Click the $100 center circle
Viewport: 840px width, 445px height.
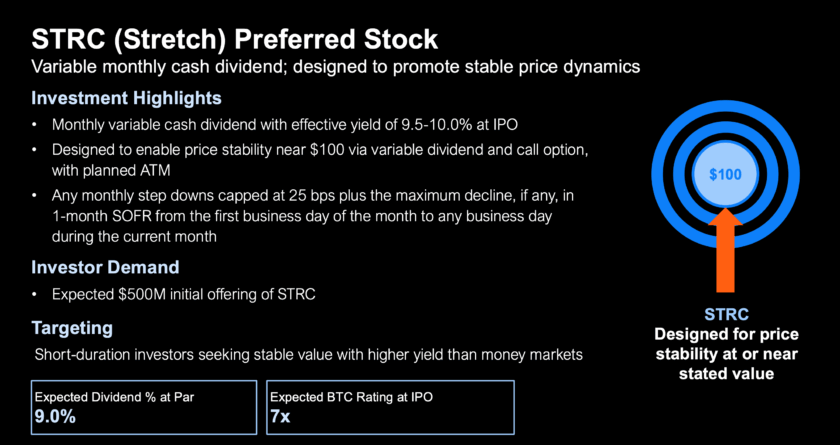[725, 174]
